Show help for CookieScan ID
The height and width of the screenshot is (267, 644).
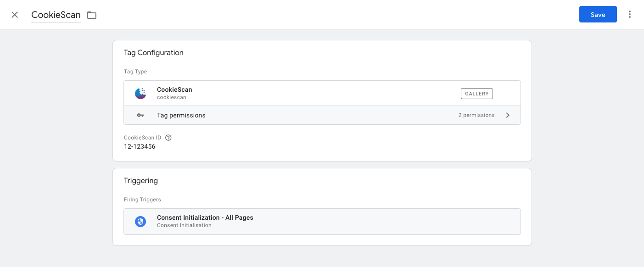click(168, 138)
